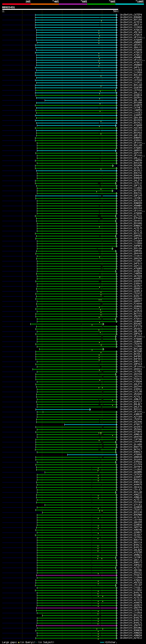Select the UniRef100_C0SSE4 label
The width and height of the screenshot is (146, 644).
[131, 70]
